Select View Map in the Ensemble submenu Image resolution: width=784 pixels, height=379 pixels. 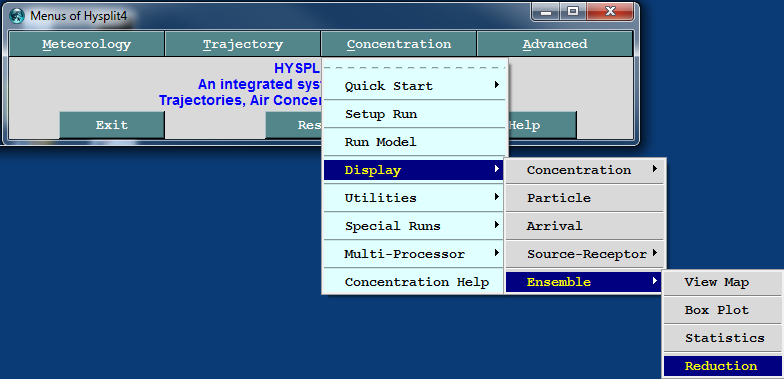723,282
